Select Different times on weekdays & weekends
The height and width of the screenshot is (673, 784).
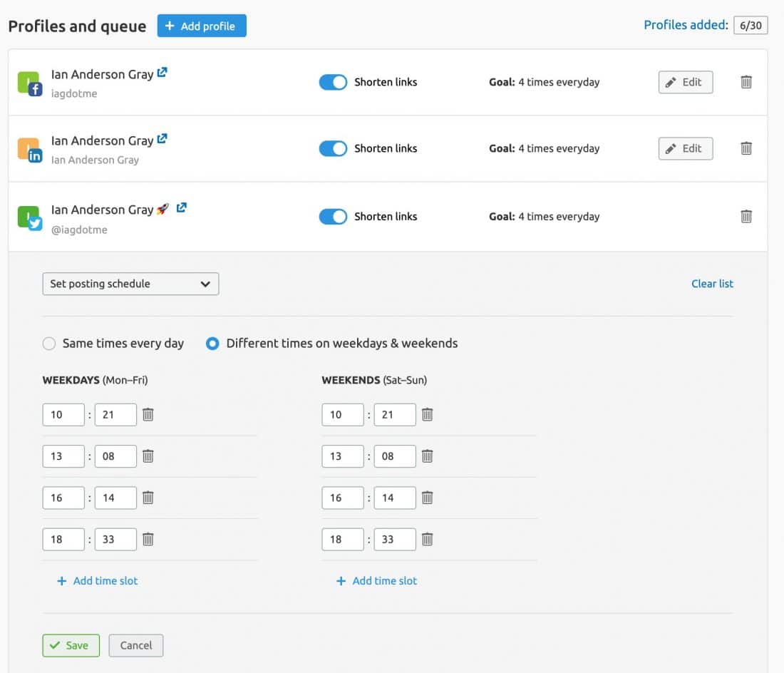[x=212, y=344]
